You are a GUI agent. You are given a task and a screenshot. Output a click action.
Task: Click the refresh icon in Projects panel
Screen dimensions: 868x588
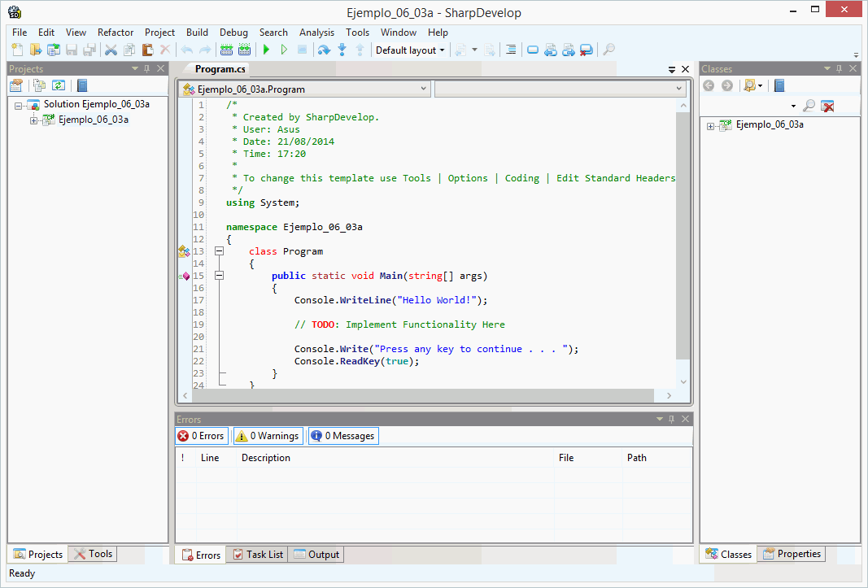coord(59,85)
